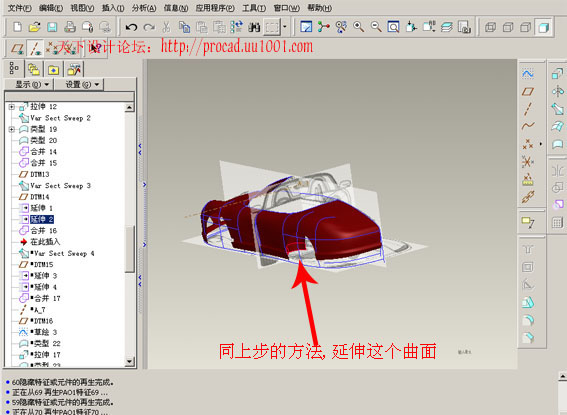Open the Print icon in toolbar
The image size is (567, 415).
[70, 27]
